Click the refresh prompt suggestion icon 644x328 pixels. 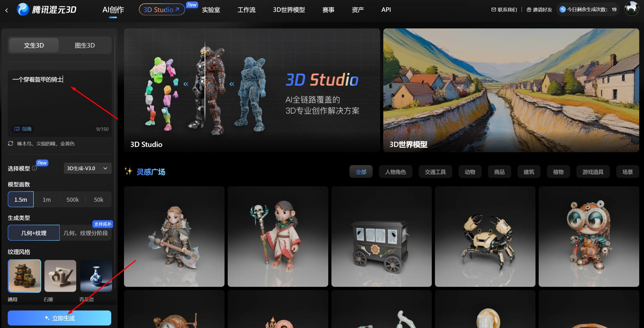pos(11,143)
